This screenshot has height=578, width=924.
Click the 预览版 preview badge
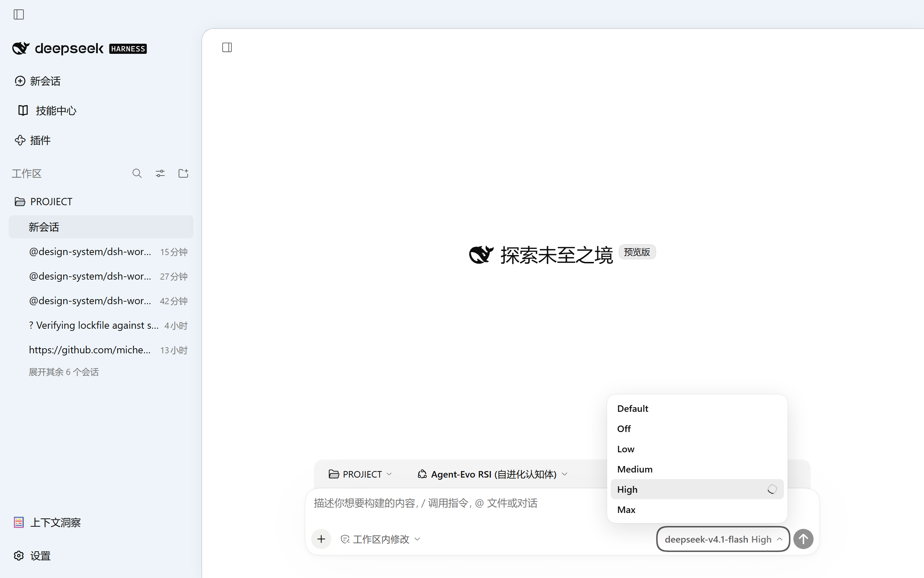[637, 252]
